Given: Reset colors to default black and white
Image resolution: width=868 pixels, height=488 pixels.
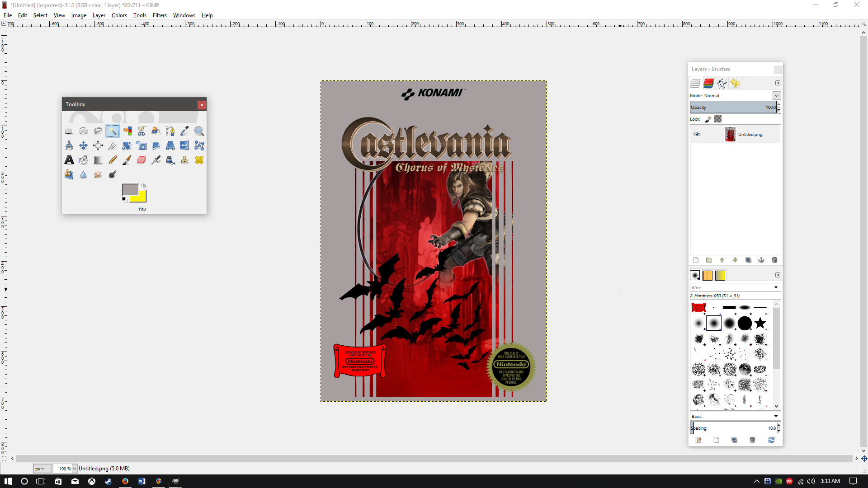Looking at the screenshot, I should click(125, 200).
